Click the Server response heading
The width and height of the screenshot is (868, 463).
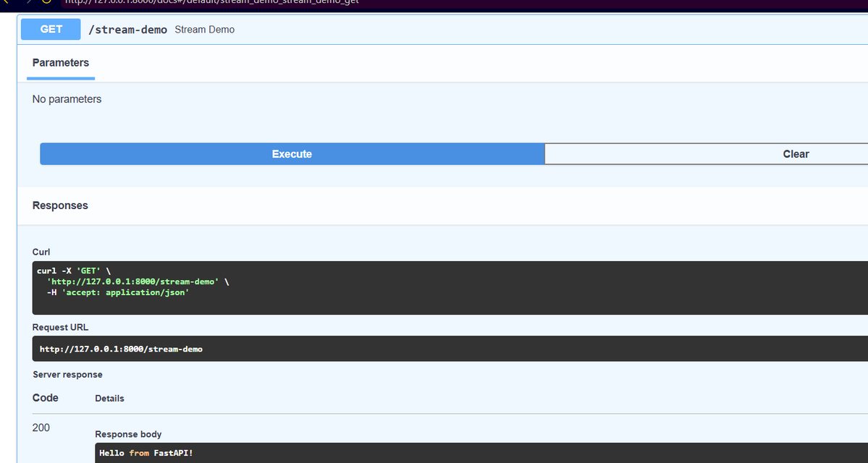click(67, 375)
